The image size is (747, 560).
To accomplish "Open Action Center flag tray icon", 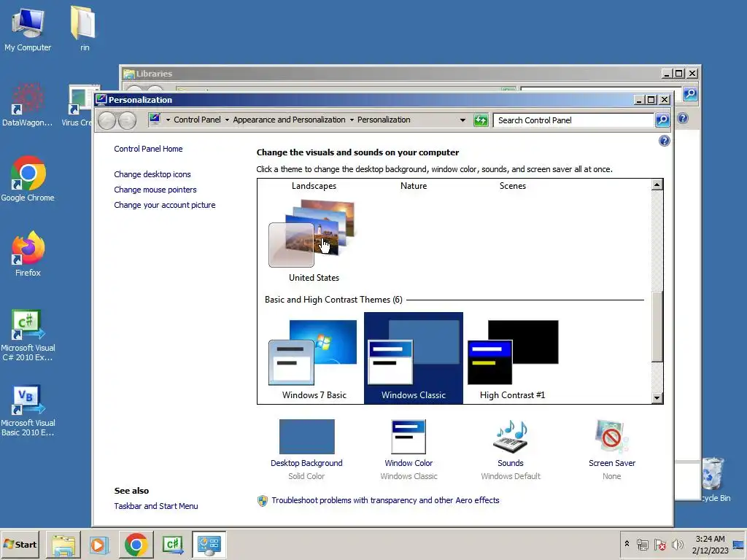I will [659, 544].
